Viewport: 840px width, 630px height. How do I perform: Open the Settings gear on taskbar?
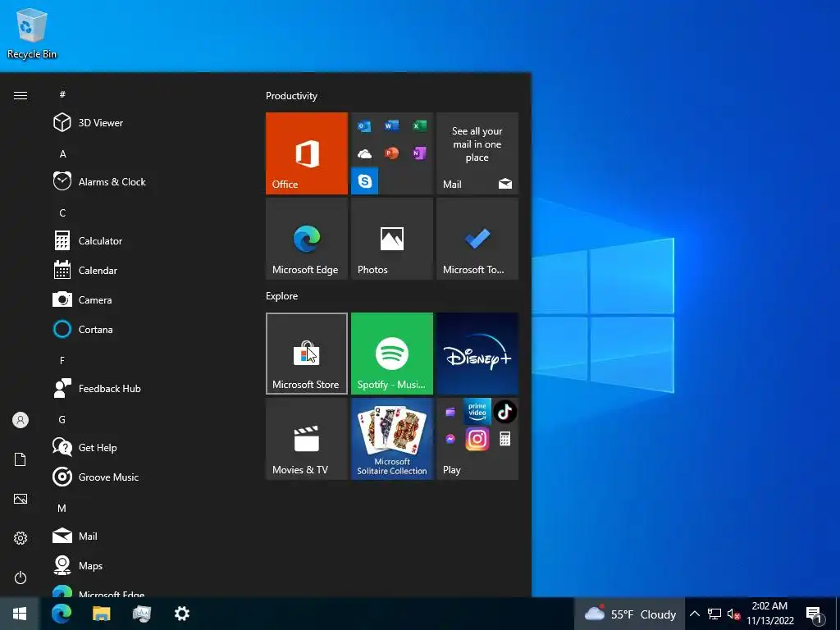click(x=182, y=614)
